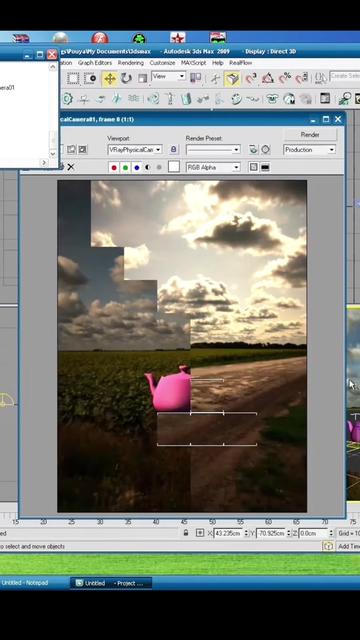Click the Environment and Effects dialog icon
The height and width of the screenshot is (640, 360).
(265, 149)
